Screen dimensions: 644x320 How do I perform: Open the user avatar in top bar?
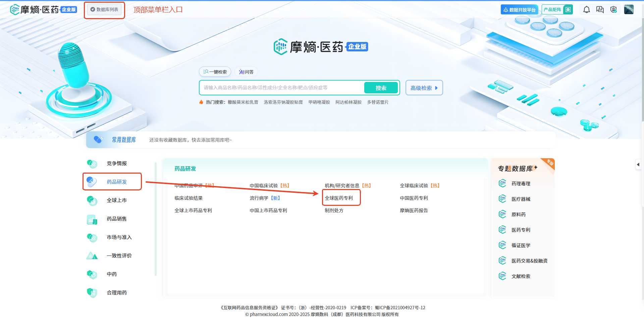pos(629,9)
